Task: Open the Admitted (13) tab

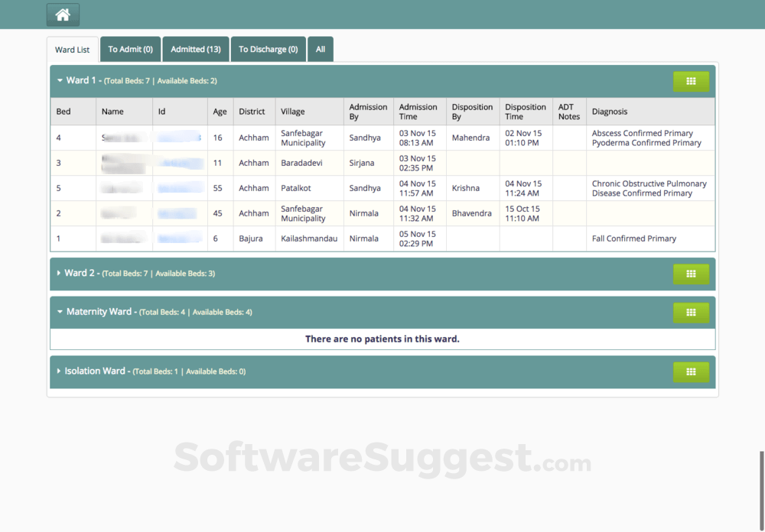Action: [x=196, y=50]
